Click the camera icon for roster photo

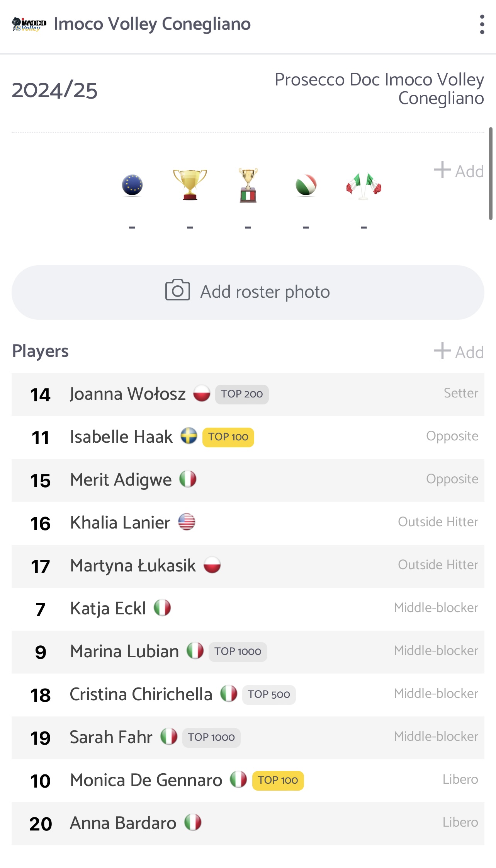click(x=178, y=290)
